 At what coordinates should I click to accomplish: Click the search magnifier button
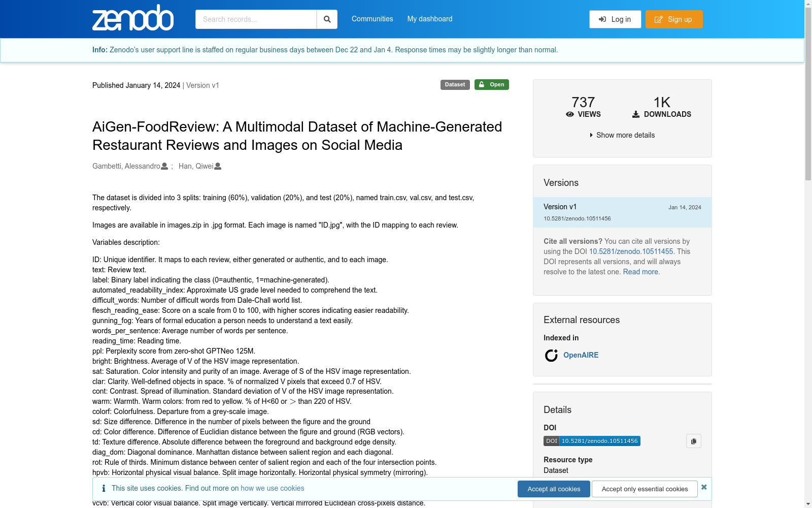[x=327, y=19]
